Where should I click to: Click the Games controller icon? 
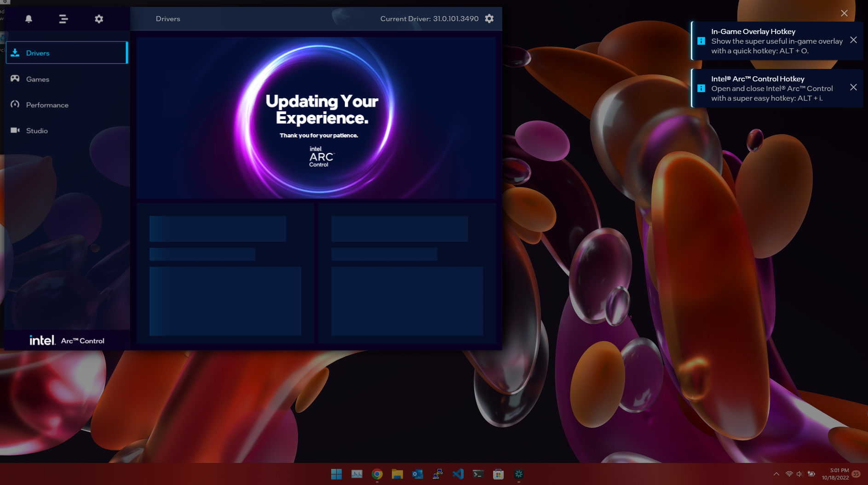[x=15, y=79]
